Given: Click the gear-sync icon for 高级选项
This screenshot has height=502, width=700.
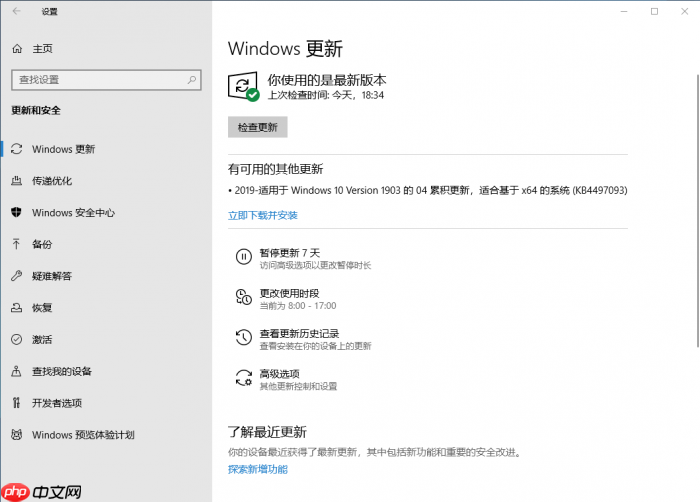Looking at the screenshot, I should pos(244,377).
